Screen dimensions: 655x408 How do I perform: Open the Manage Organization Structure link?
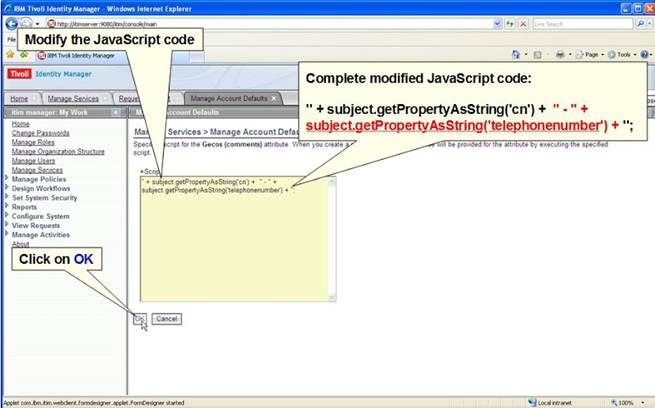(58, 152)
